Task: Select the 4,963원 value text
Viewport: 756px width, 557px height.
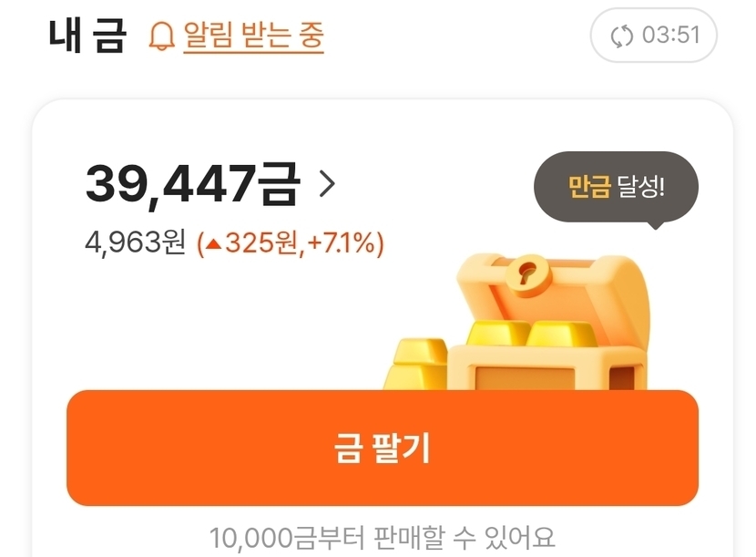Action: (135, 242)
